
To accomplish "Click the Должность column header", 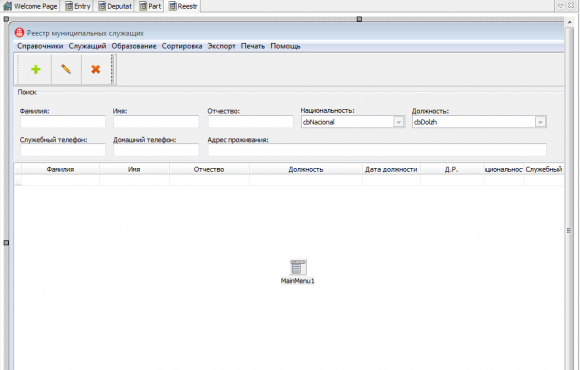I will point(306,169).
